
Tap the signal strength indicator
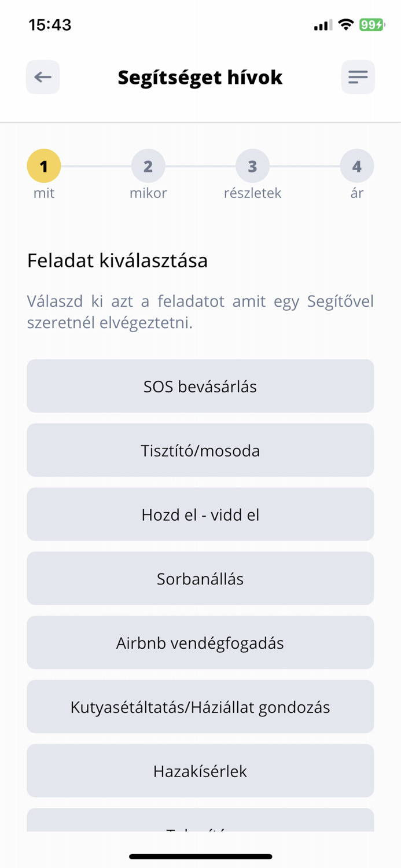(322, 24)
